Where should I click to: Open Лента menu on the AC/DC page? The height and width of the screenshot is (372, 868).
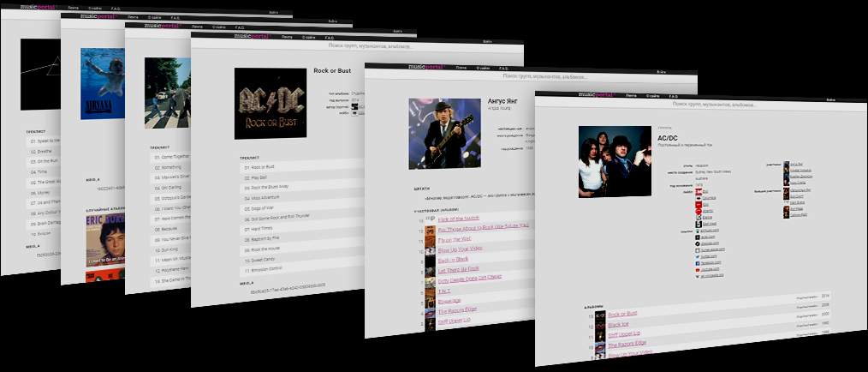pyautogui.click(x=632, y=95)
